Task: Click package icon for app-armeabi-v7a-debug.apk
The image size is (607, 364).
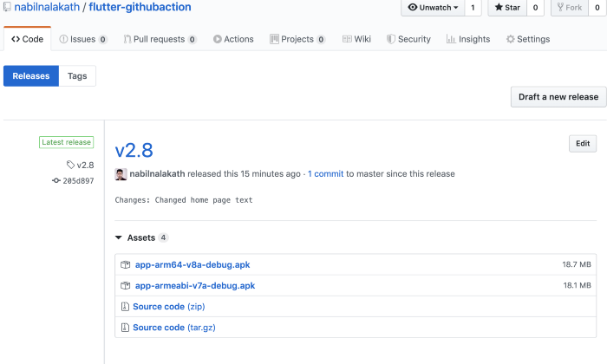Action: [126, 285]
